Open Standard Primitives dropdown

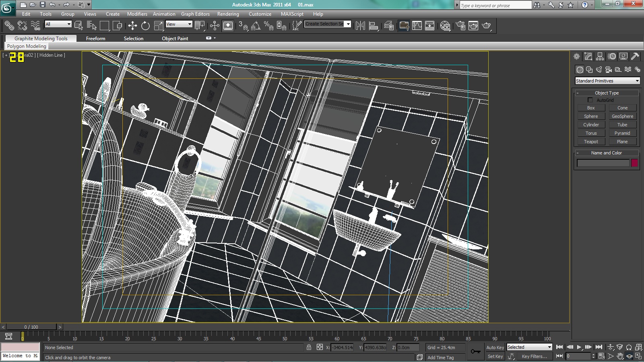(607, 81)
